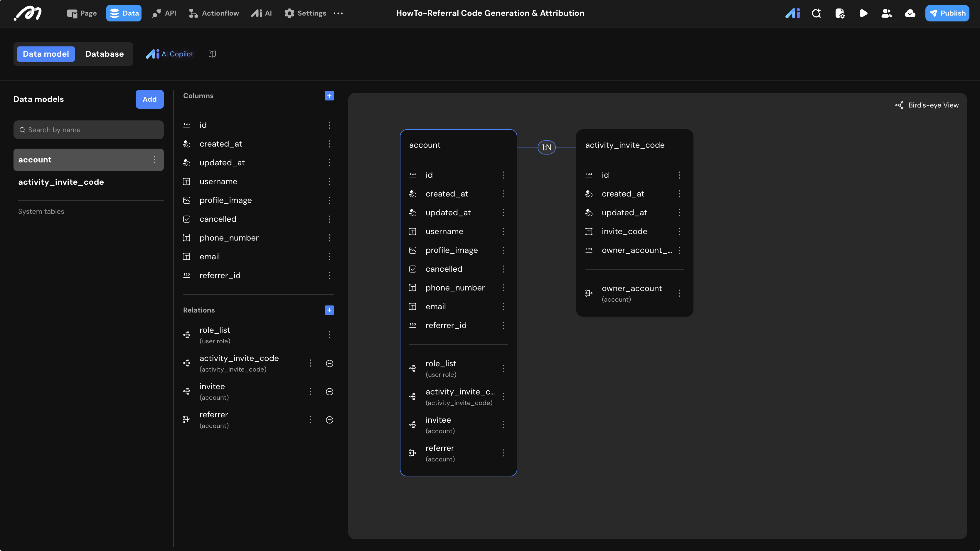
Task: Click the add relation plus icon
Action: [x=329, y=310]
